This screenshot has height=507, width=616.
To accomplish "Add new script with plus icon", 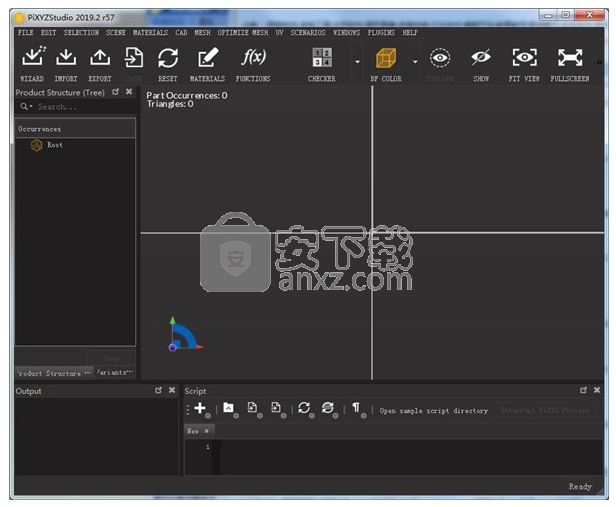I will click(x=200, y=408).
